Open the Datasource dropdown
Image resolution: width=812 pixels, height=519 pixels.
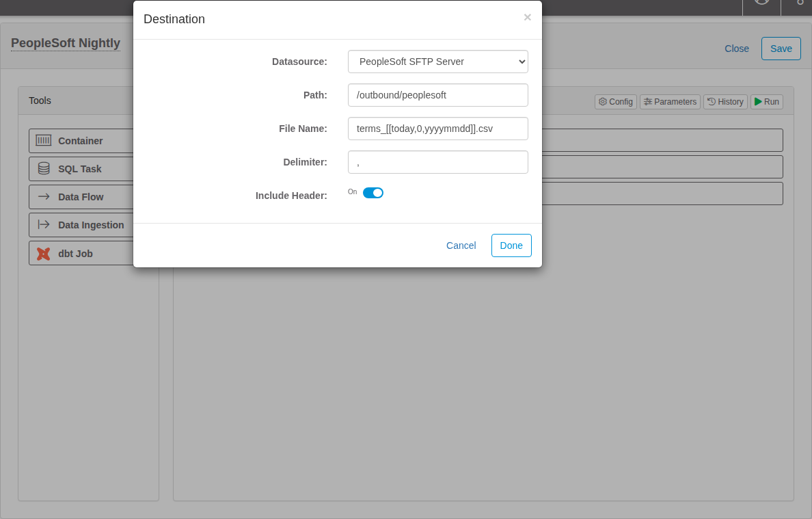(438, 62)
